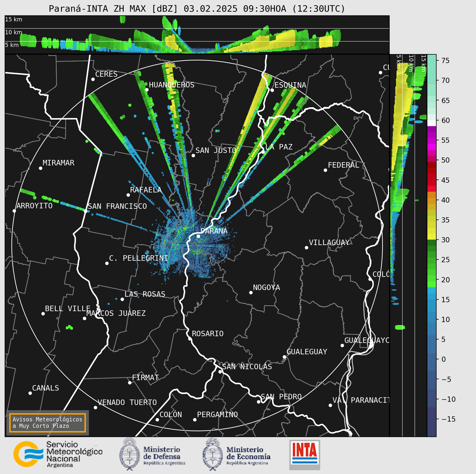Select the PARANA city label
The height and width of the screenshot is (474, 476).
pos(214,231)
